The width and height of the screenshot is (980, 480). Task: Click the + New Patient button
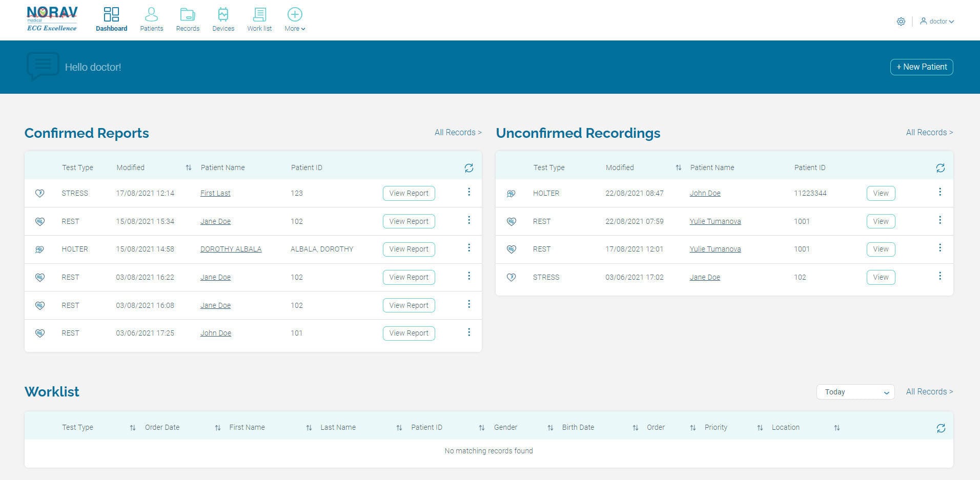coord(921,67)
